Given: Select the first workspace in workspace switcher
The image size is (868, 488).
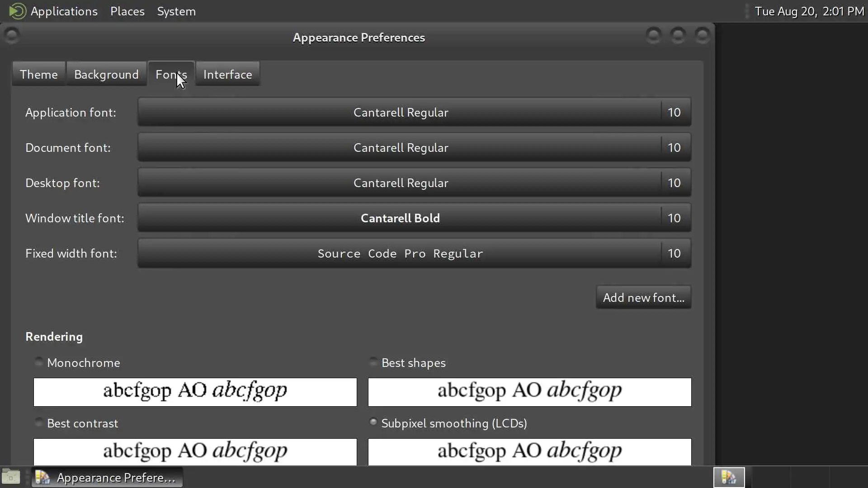Looking at the screenshot, I should click(x=729, y=477).
